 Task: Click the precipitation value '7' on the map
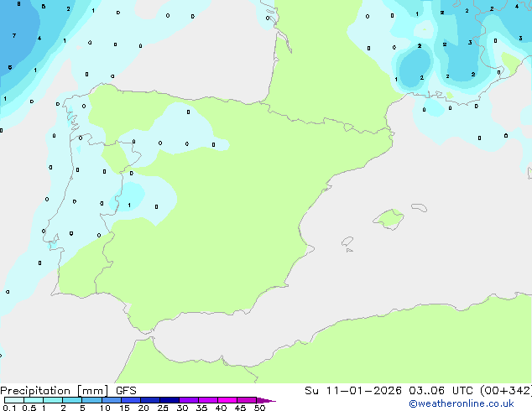tap(14, 35)
